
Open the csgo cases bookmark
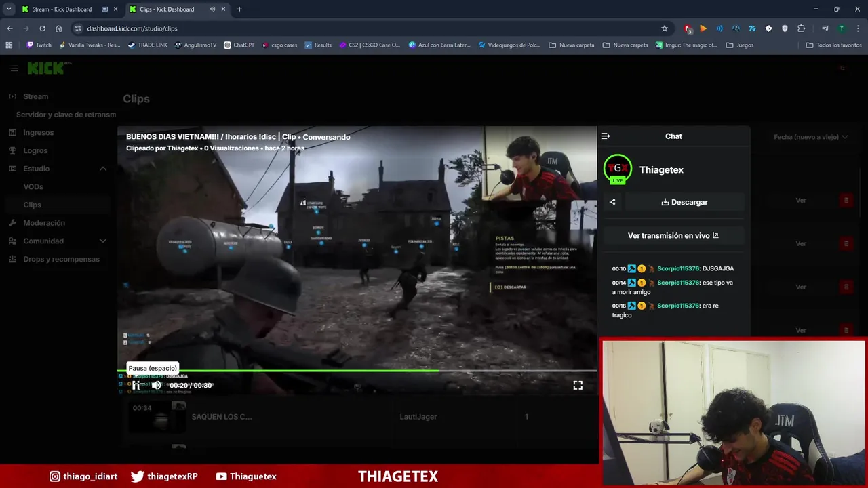tap(279, 45)
